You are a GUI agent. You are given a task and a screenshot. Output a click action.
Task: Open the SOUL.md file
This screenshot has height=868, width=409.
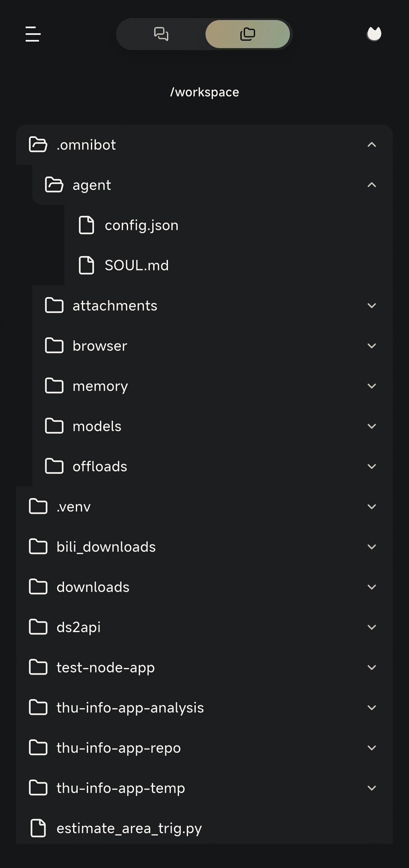coord(228,265)
